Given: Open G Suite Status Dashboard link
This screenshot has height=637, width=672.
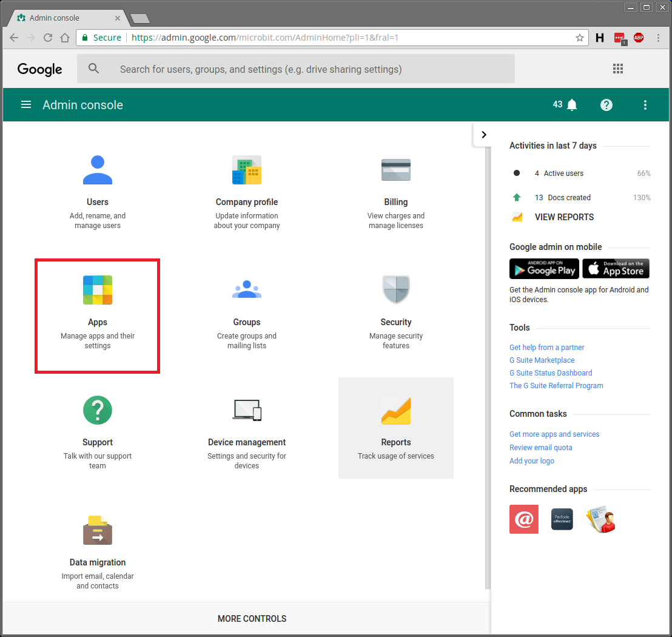Looking at the screenshot, I should (551, 373).
